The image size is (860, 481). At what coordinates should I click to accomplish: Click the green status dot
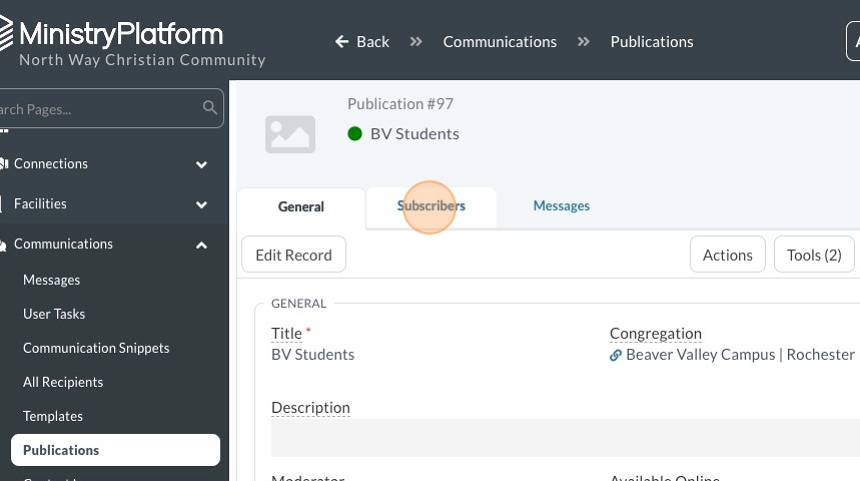tap(355, 134)
